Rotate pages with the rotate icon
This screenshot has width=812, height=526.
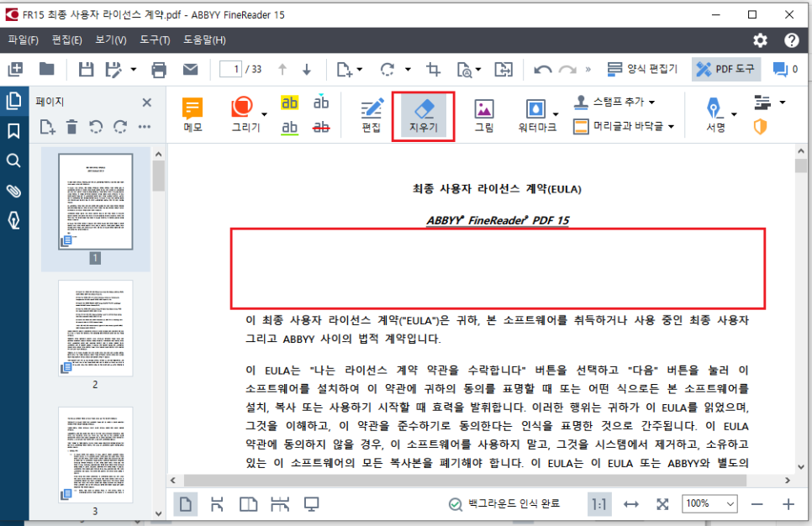click(388, 69)
